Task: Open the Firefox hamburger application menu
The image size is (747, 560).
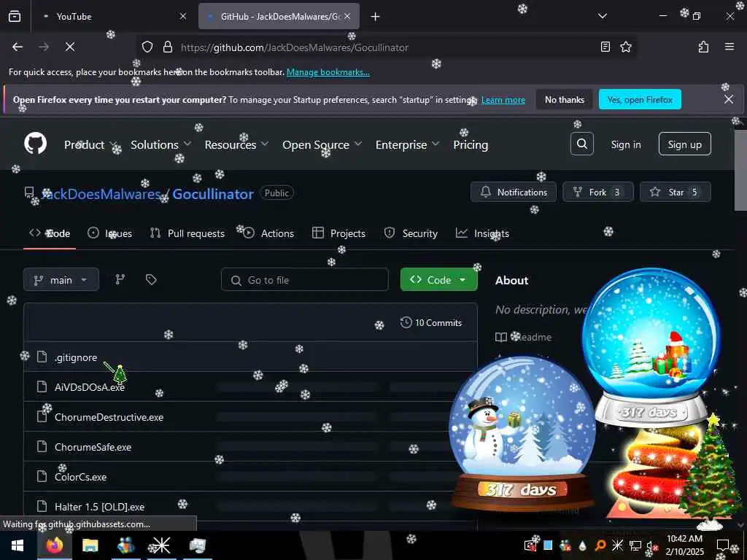Action: click(x=729, y=47)
